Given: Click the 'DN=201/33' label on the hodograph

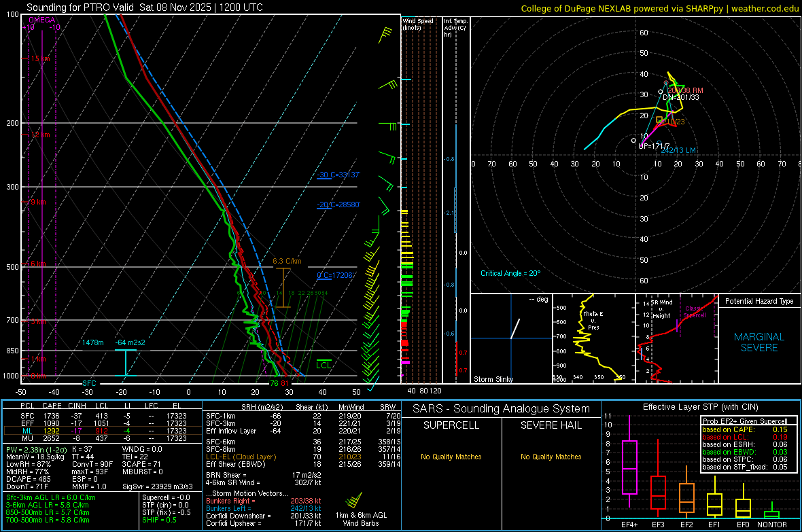Looking at the screenshot, I should point(681,97).
